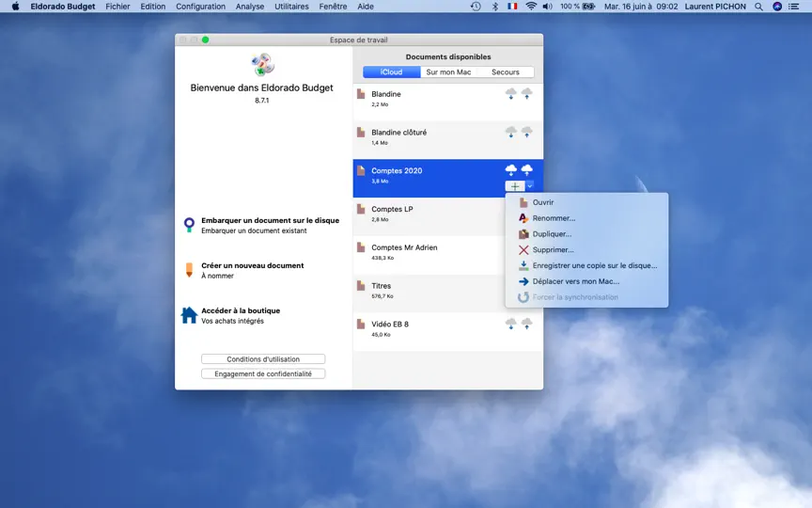Click the plus button on Comptes 2020 row

(x=515, y=186)
